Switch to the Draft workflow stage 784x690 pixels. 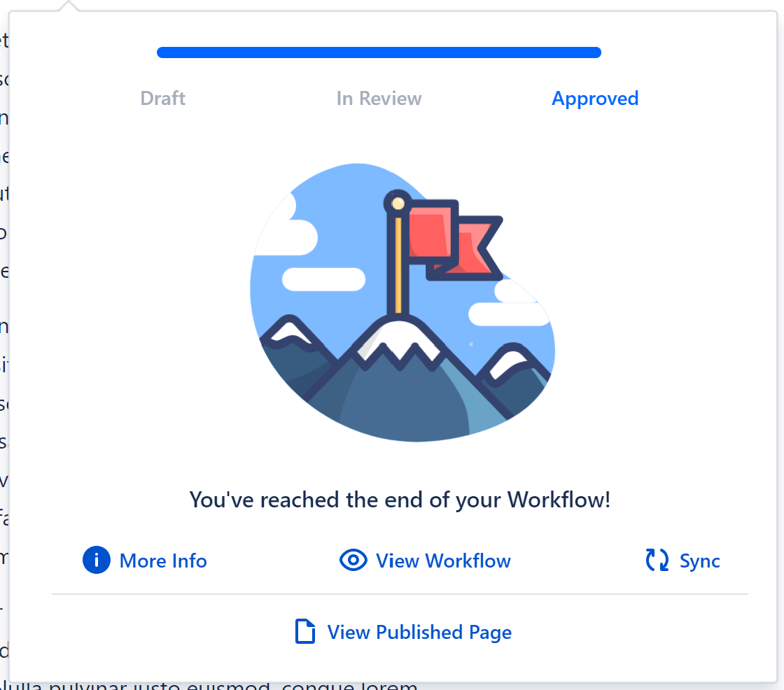162,99
